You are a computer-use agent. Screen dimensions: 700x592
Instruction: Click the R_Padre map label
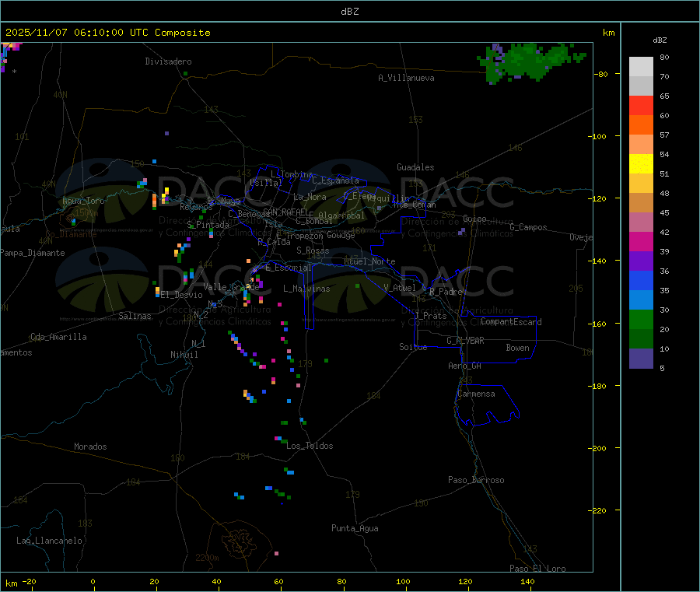[446, 292]
